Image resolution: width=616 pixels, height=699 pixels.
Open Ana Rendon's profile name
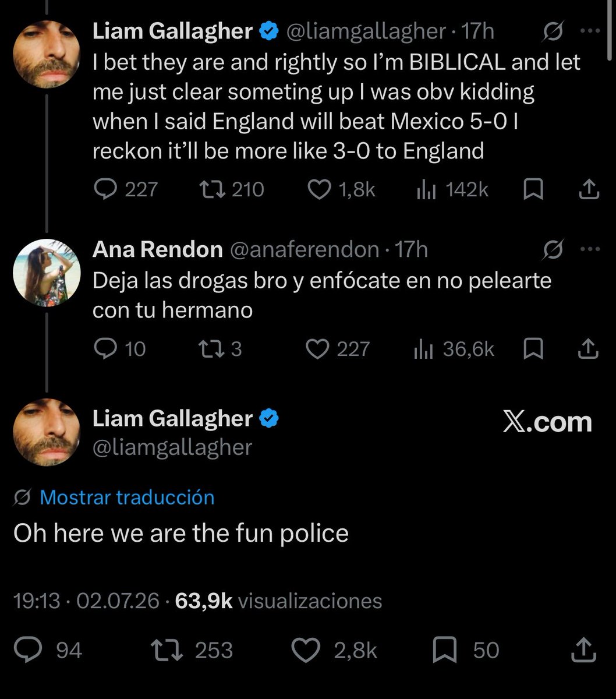157,249
